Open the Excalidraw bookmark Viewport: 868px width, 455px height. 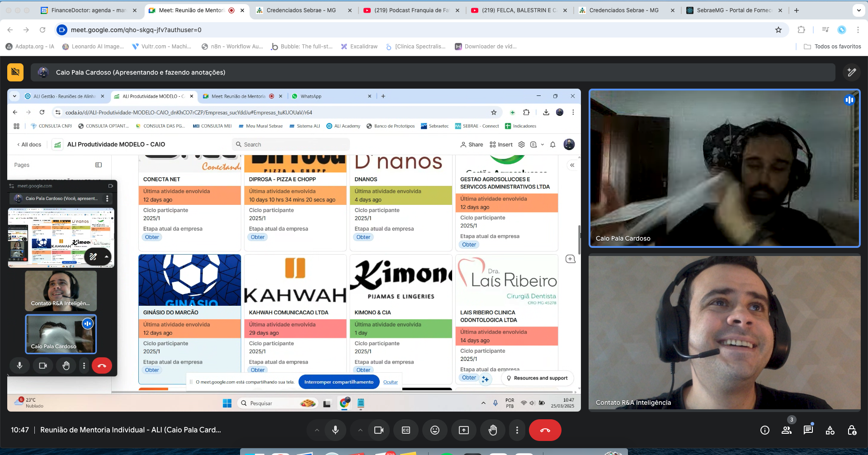pos(359,47)
